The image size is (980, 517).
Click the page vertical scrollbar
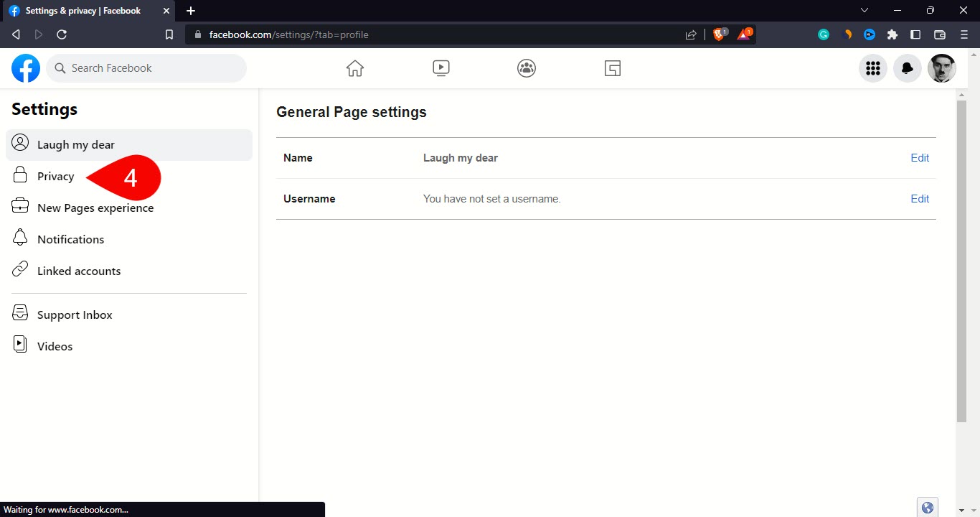961,258
